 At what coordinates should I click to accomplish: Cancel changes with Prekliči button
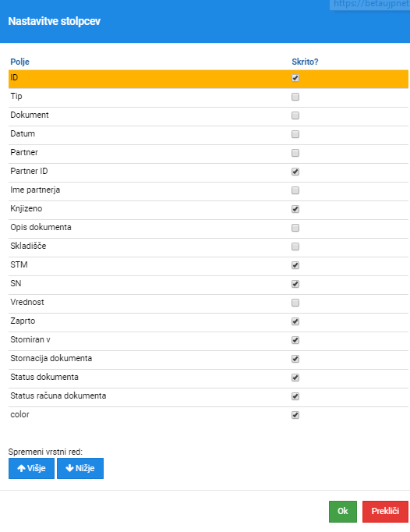(385, 511)
